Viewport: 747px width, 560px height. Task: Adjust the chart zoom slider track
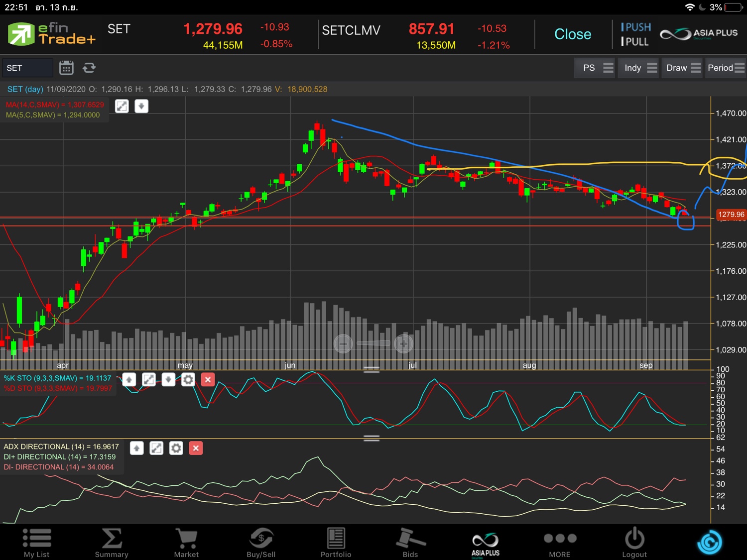click(x=373, y=343)
